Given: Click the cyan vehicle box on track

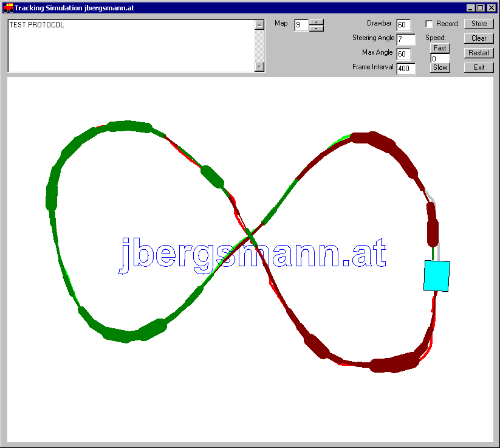Looking at the screenshot, I should [437, 276].
